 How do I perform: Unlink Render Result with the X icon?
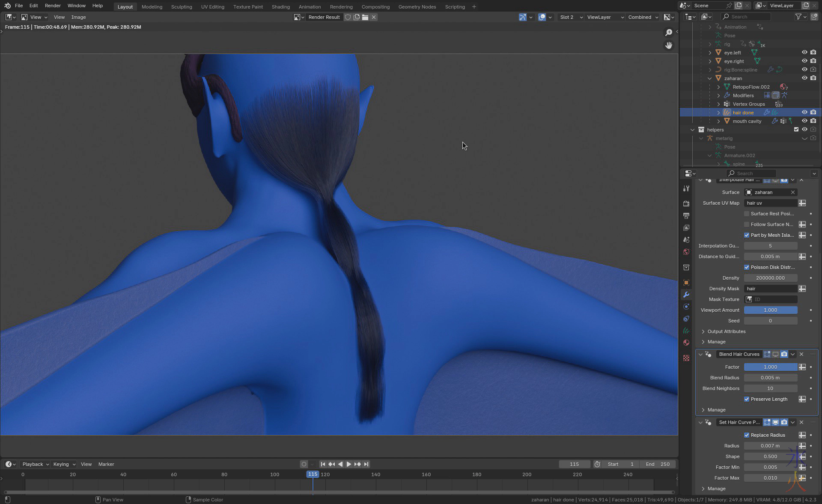374,17
